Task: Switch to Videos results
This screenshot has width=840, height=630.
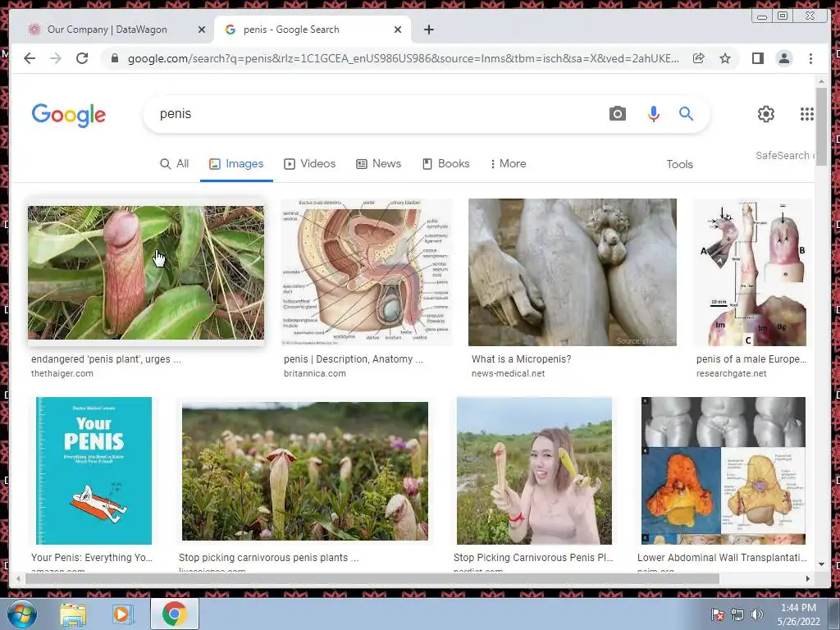Action: pyautogui.click(x=309, y=164)
